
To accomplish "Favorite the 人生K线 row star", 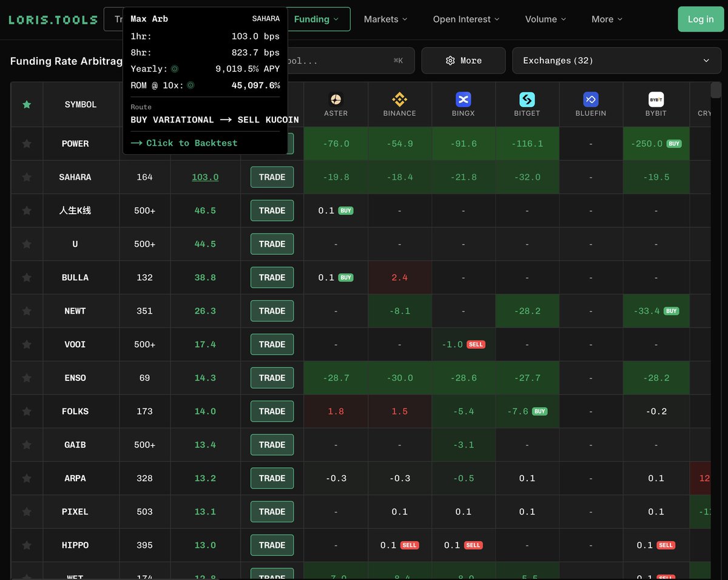I will click(27, 211).
